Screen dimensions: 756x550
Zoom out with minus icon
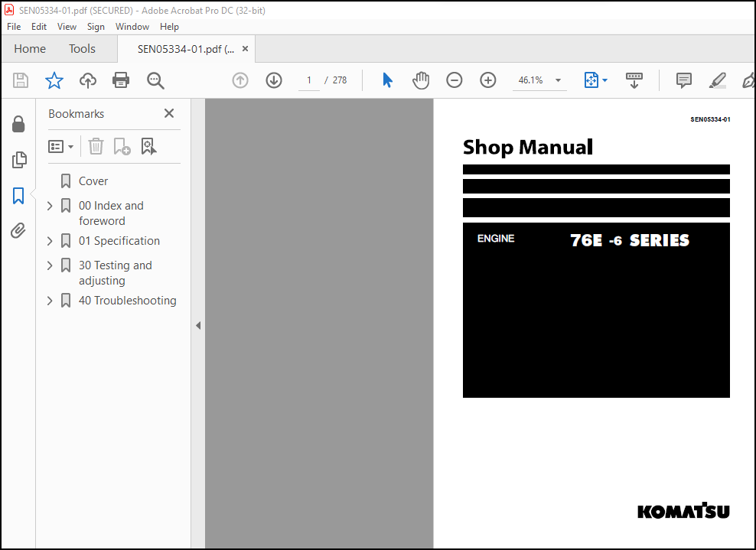455,80
